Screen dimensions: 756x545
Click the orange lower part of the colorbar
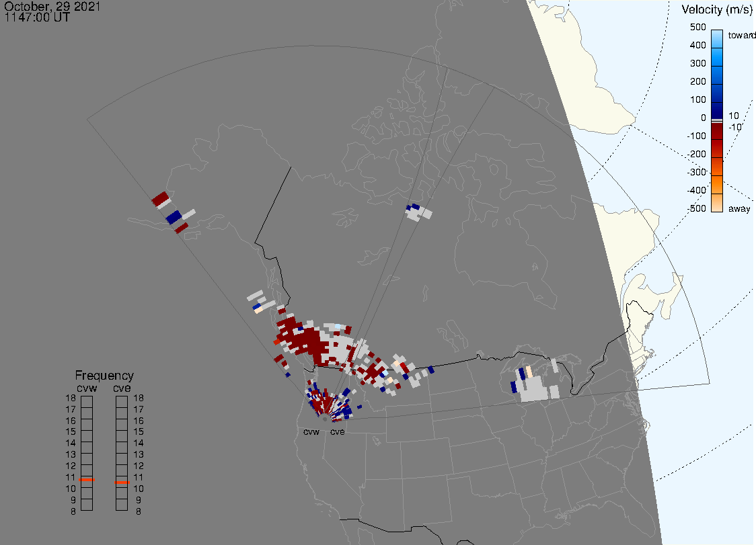[717, 185]
